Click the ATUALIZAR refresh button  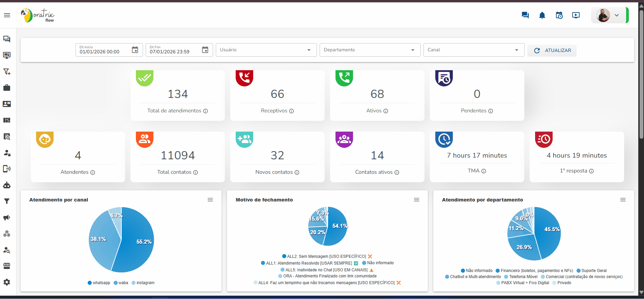552,50
